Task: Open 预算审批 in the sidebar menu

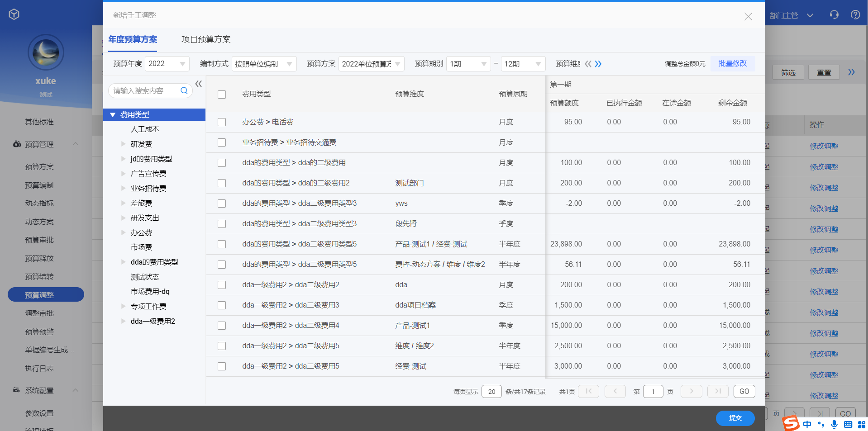Action: pyautogui.click(x=39, y=240)
